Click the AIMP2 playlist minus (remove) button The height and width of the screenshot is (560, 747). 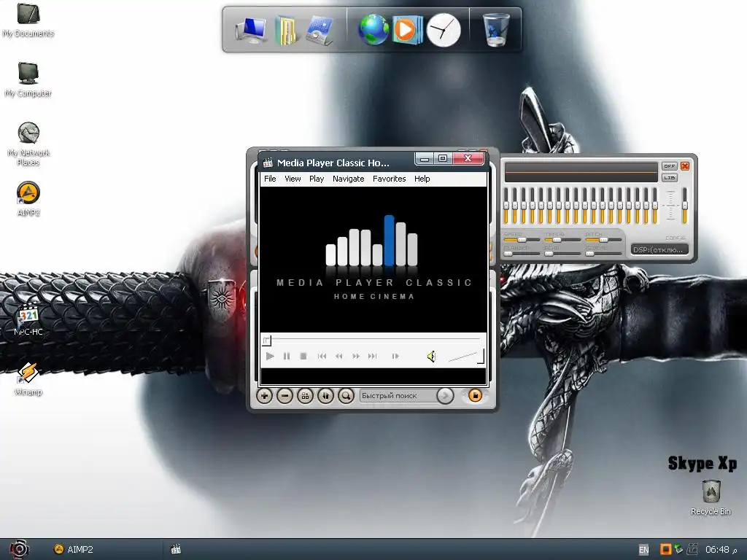pos(285,395)
